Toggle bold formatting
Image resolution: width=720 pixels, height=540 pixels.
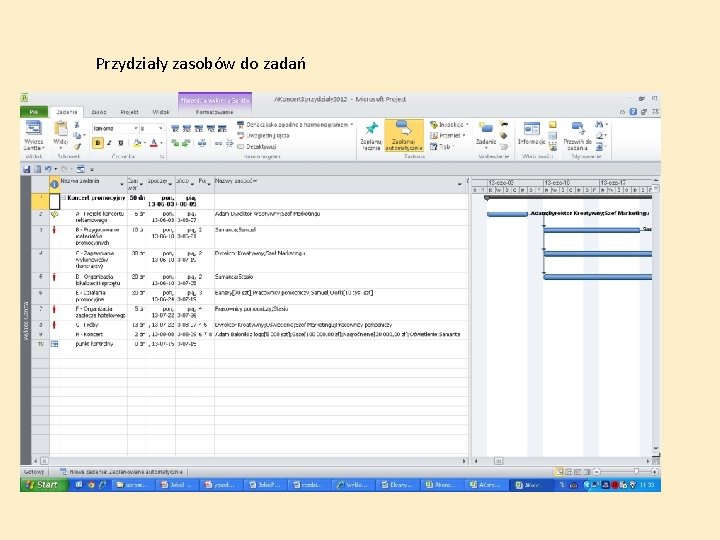coord(97,143)
